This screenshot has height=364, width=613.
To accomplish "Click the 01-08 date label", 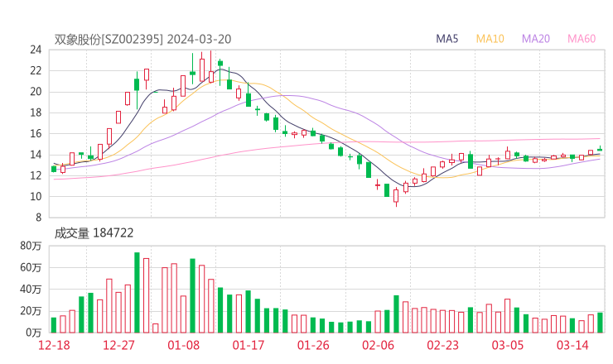I will [183, 345].
